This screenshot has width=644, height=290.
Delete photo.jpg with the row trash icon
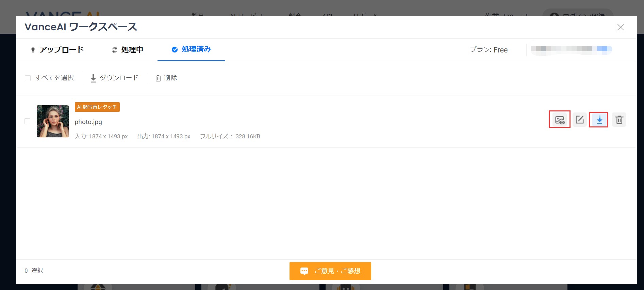tap(619, 120)
